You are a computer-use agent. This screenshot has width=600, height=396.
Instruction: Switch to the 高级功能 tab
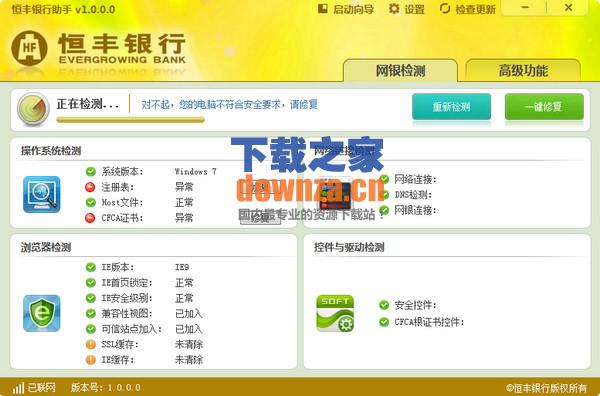(523, 70)
